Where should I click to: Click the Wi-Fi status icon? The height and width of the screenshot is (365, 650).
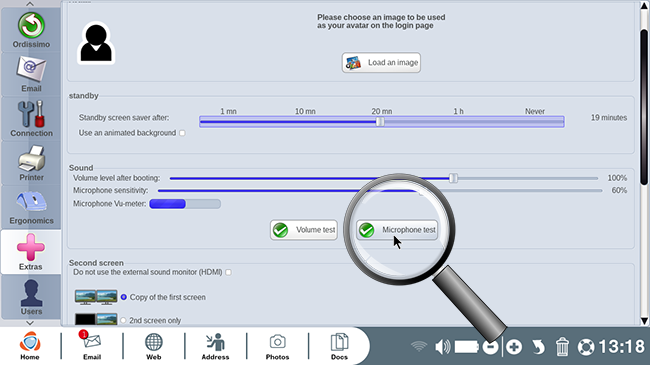(x=419, y=346)
